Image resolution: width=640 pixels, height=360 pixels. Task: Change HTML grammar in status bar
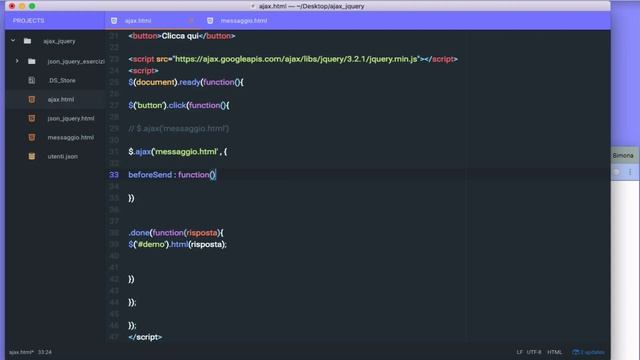pos(554,352)
